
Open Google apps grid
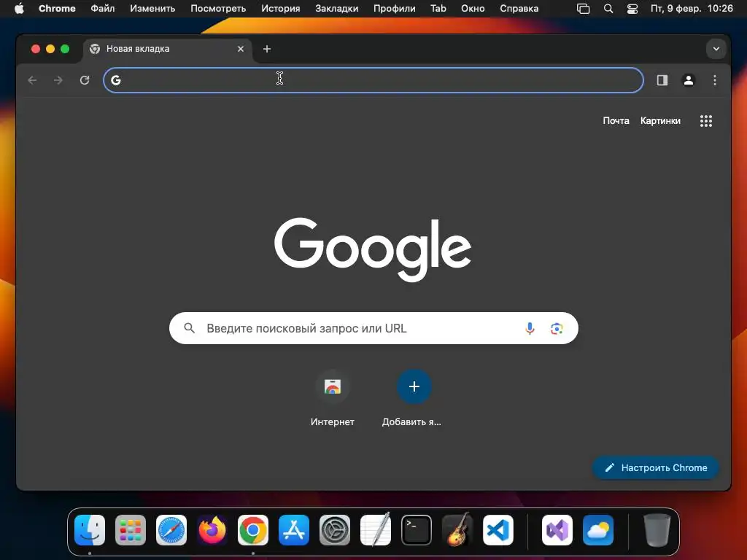706,121
